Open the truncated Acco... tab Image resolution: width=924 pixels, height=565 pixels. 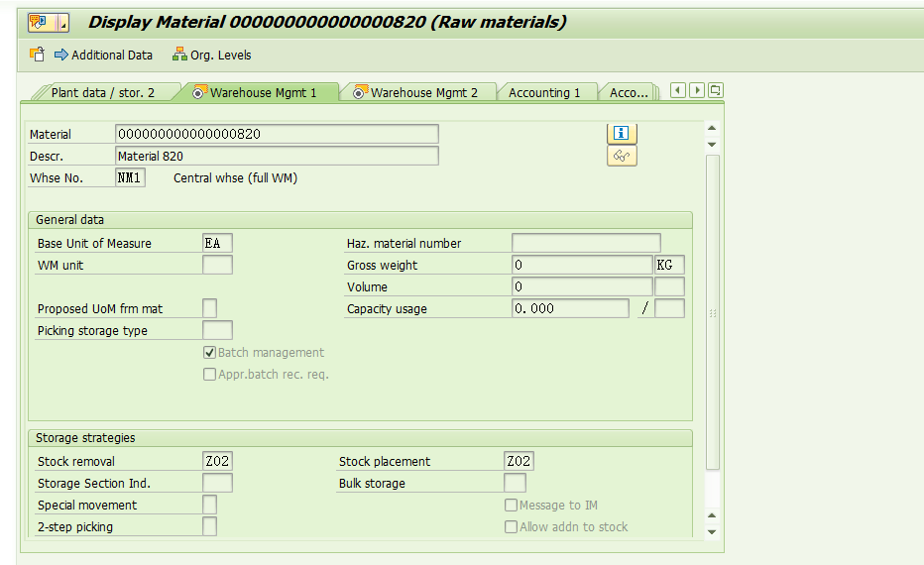click(x=629, y=92)
